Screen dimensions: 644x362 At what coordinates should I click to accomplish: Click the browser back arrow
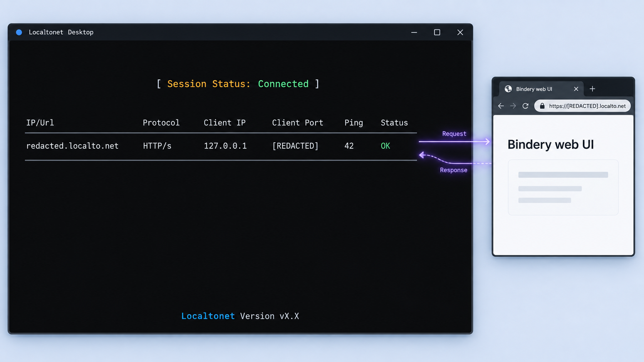(x=501, y=106)
